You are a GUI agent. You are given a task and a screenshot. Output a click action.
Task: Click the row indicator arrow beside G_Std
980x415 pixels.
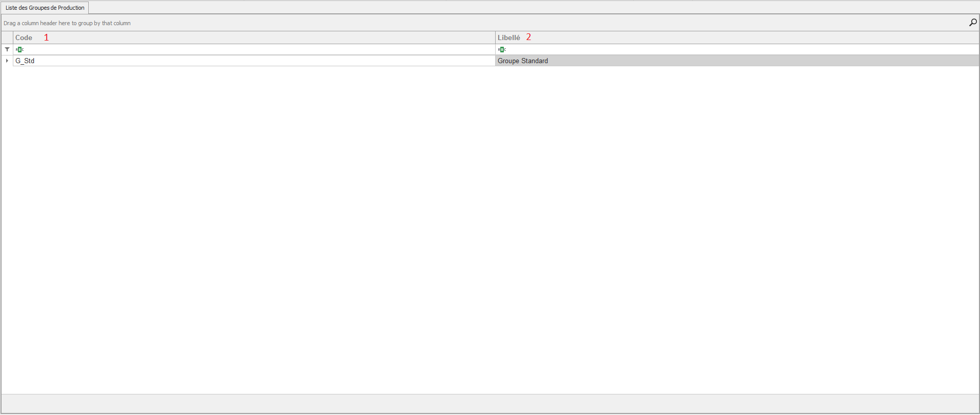(x=7, y=61)
